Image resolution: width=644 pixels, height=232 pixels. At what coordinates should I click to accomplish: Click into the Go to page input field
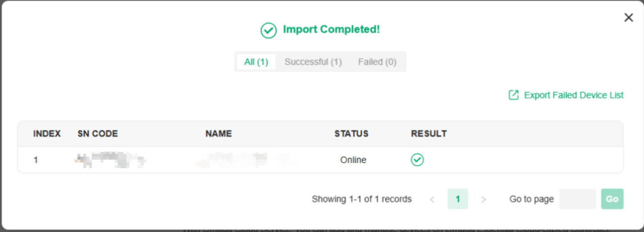point(577,199)
